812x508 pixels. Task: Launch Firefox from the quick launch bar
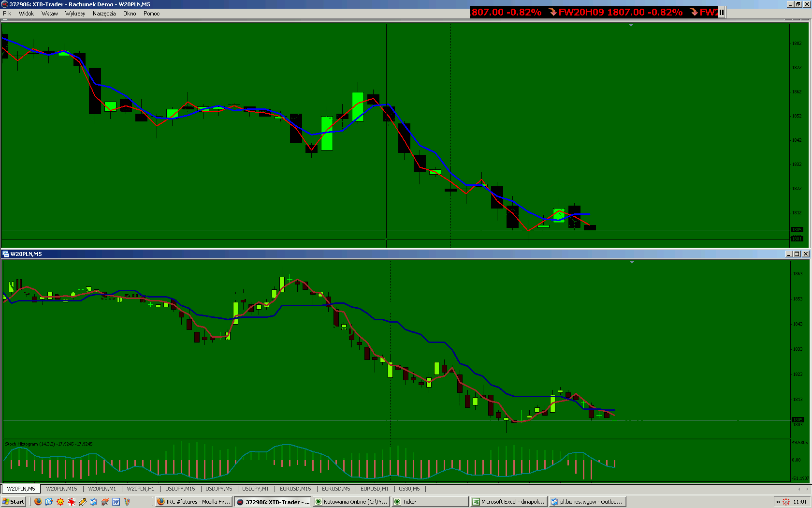[38, 502]
